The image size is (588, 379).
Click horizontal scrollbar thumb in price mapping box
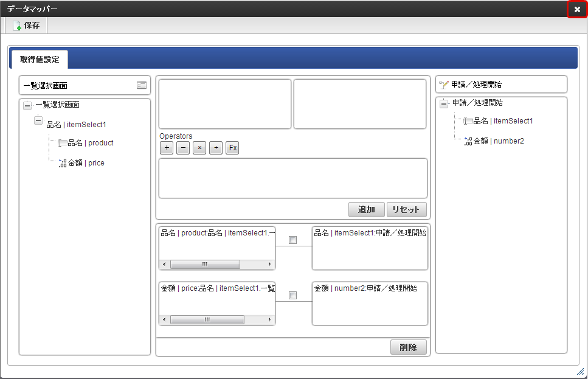coord(207,320)
